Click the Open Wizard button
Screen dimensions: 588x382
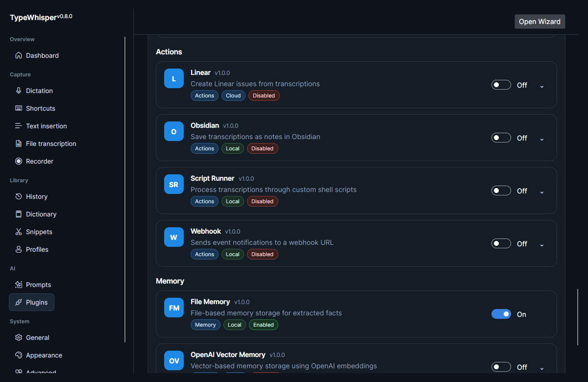539,22
